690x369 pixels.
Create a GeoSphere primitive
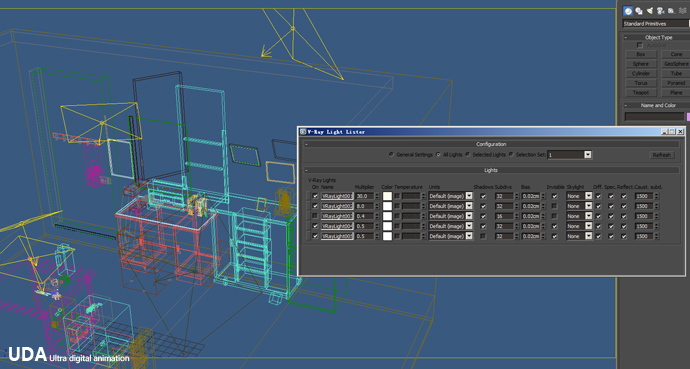676,64
